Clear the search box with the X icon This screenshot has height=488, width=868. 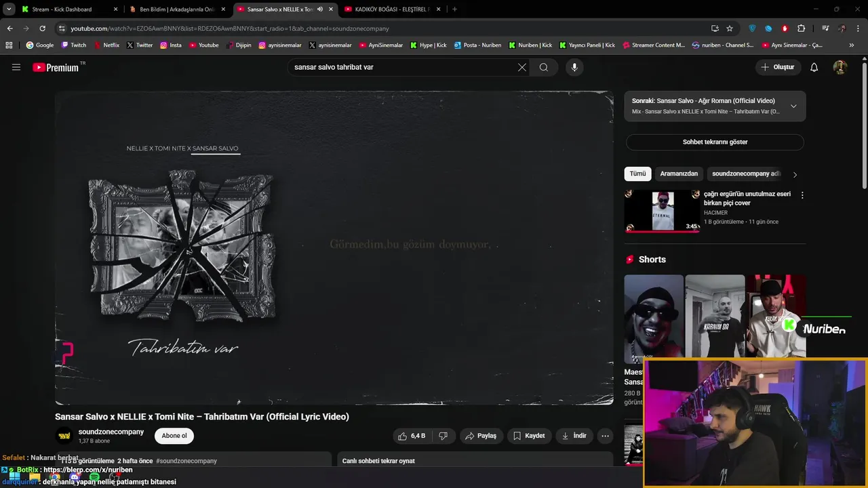coord(522,67)
